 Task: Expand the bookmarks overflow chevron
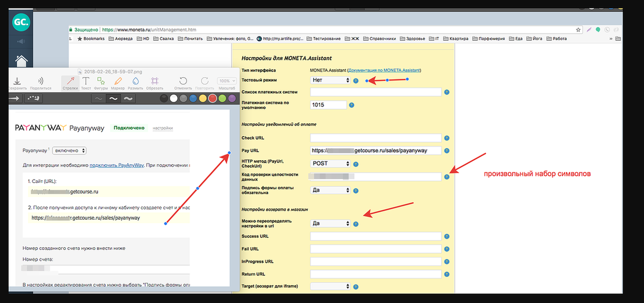point(611,39)
